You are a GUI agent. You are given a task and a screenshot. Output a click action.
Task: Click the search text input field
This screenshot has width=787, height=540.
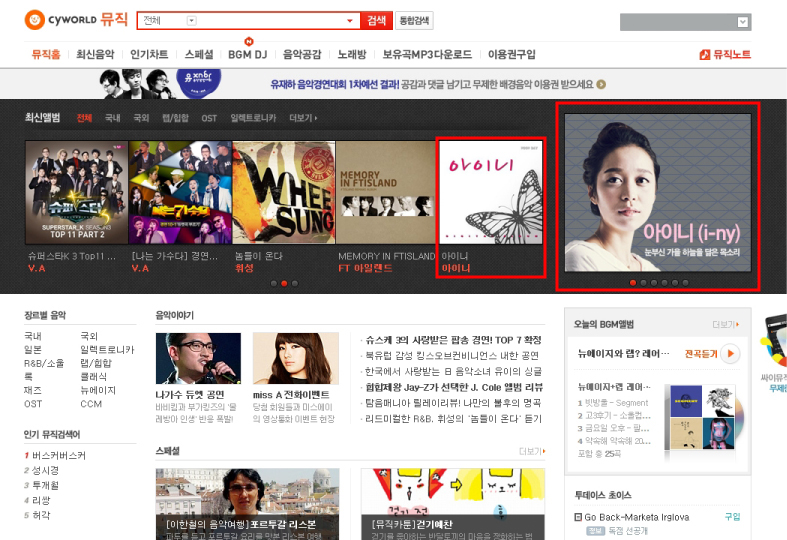click(x=271, y=21)
